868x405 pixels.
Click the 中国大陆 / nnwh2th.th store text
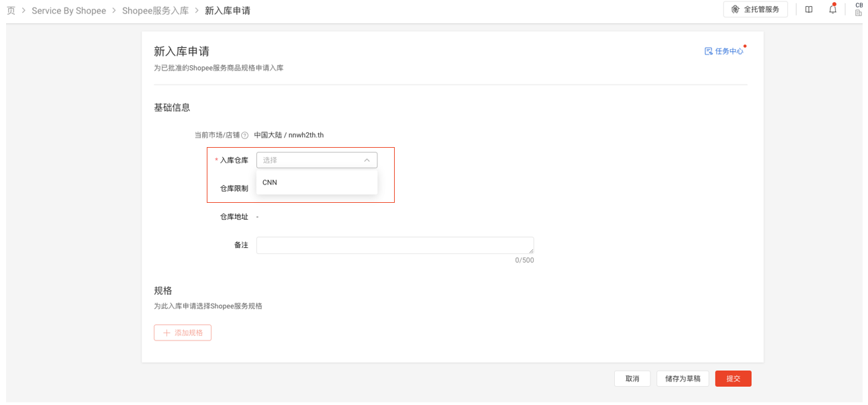tap(289, 135)
